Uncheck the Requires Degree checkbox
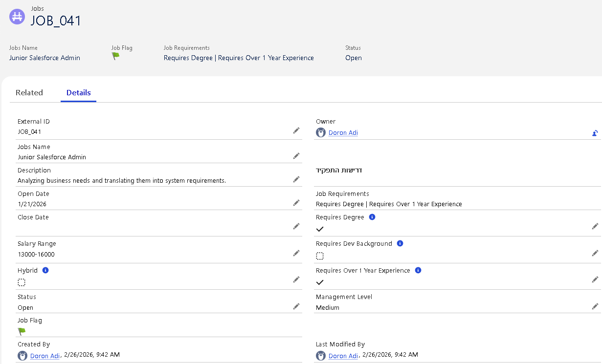The image size is (602, 364). [320, 229]
